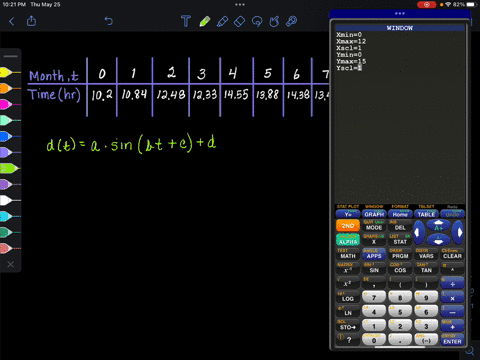Tap the GRAPH key
The height and width of the screenshot is (360, 480).
(x=374, y=214)
